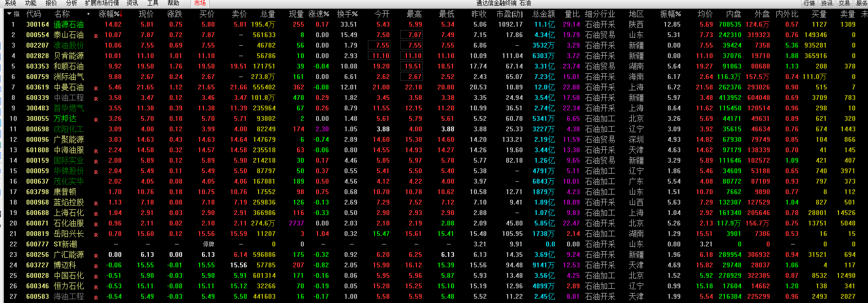Open the 帮助 menu
This screenshot has height=303, width=868.
click(x=173, y=3)
